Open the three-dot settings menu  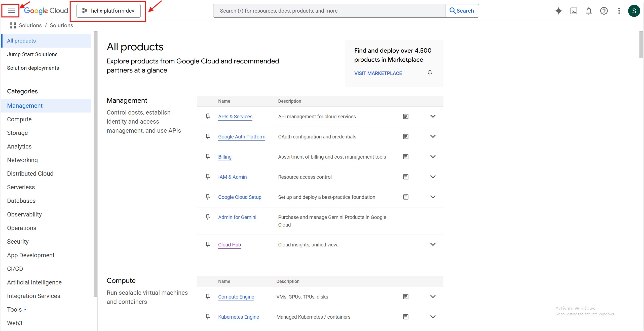coord(619,11)
